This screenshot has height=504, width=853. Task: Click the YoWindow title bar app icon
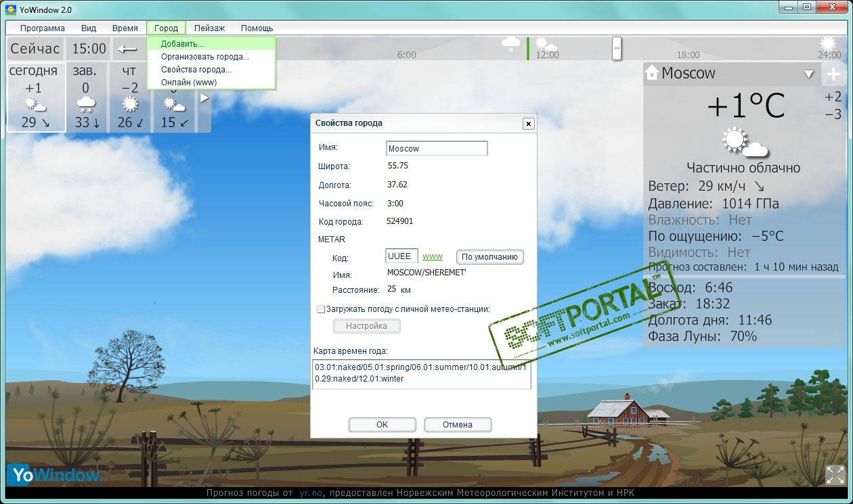tap(11, 9)
